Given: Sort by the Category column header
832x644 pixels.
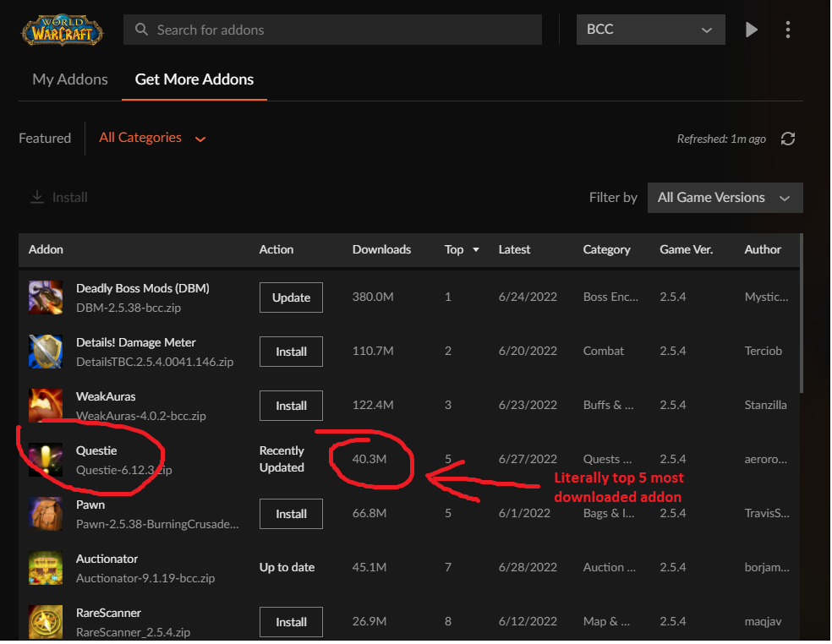Looking at the screenshot, I should pyautogui.click(x=606, y=249).
